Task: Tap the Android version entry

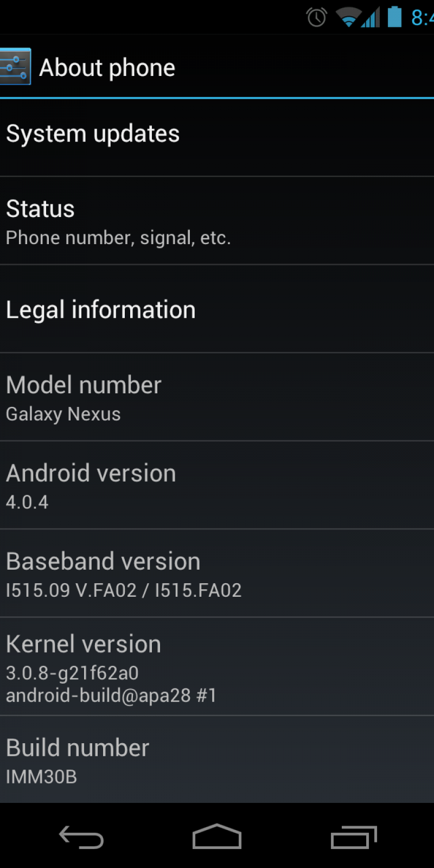Action: coord(217,486)
